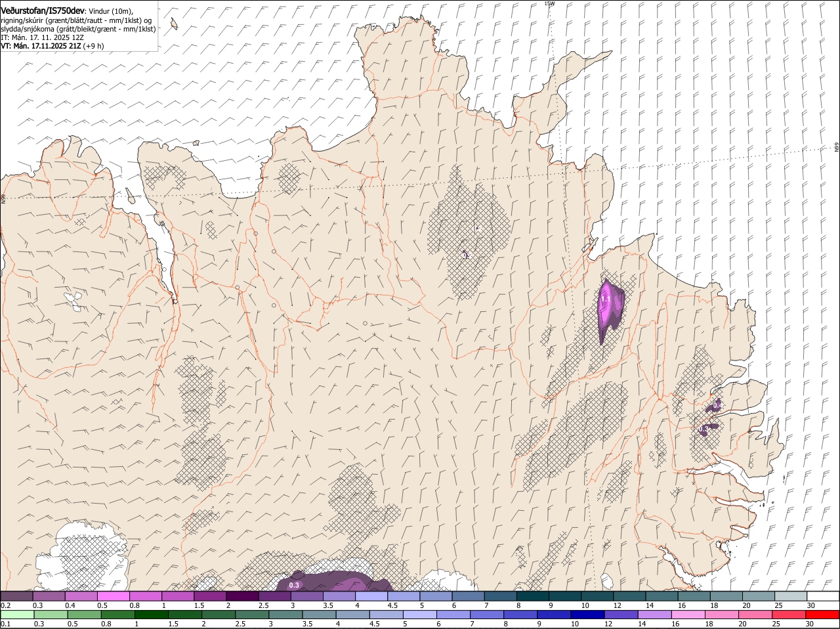This screenshot has width=840, height=629.
Task: Click the N99 label on right edge
Action: click(x=837, y=148)
